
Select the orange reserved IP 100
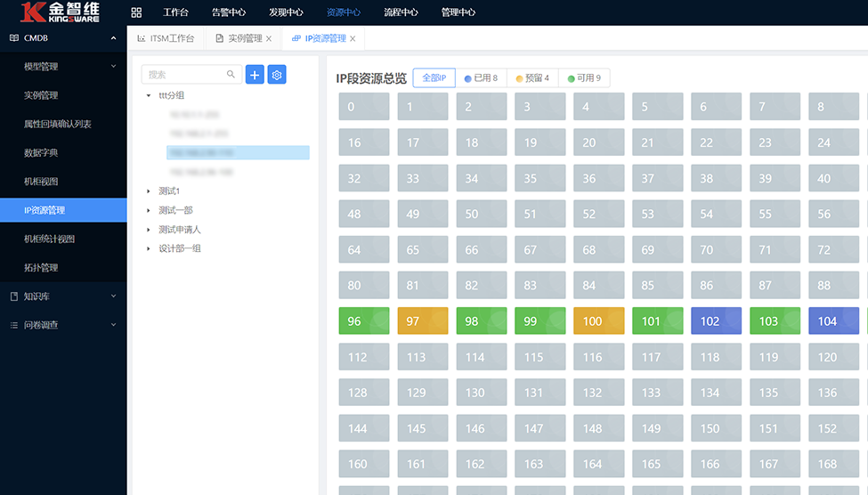coord(598,321)
